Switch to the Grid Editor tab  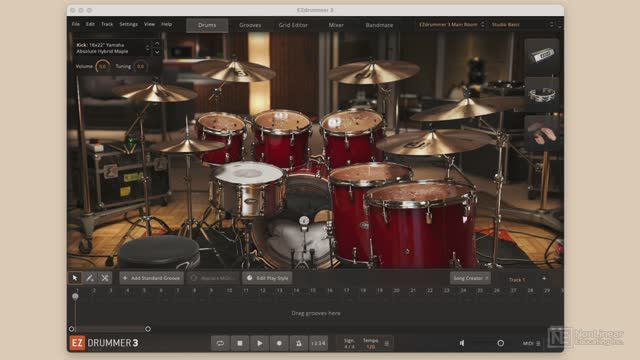pyautogui.click(x=293, y=25)
